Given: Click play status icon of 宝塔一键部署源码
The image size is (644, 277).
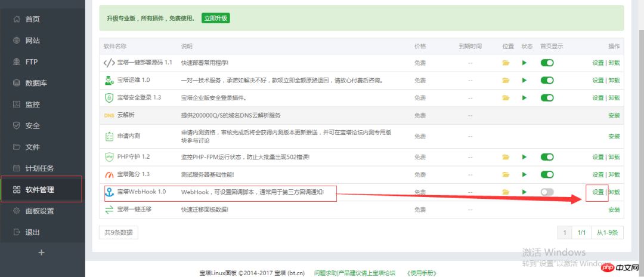Looking at the screenshot, I should tap(525, 63).
